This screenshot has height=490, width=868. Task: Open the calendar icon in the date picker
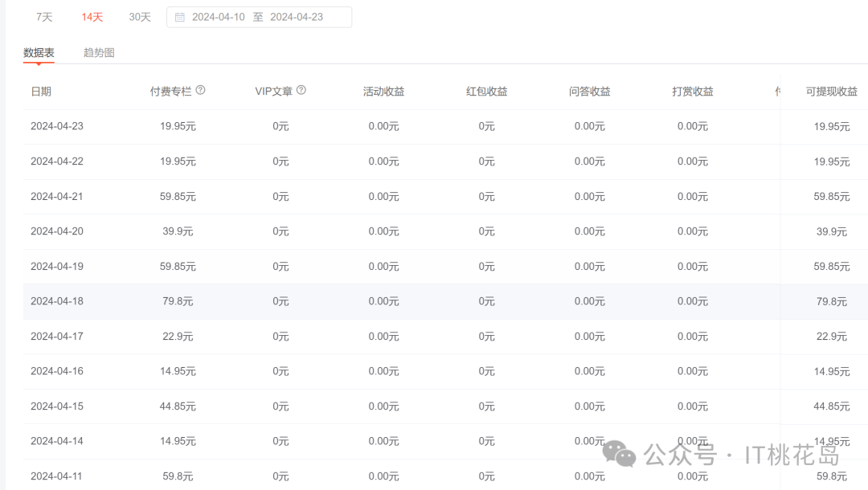(178, 17)
